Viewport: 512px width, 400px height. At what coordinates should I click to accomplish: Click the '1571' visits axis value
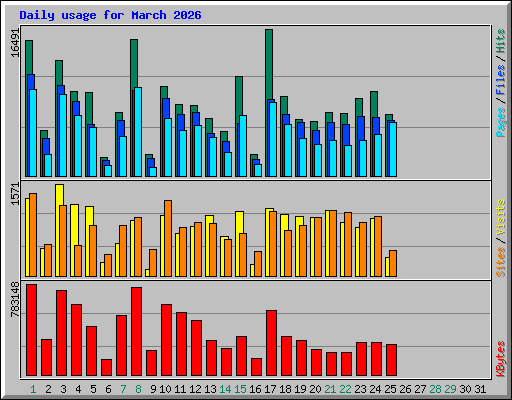coord(15,194)
